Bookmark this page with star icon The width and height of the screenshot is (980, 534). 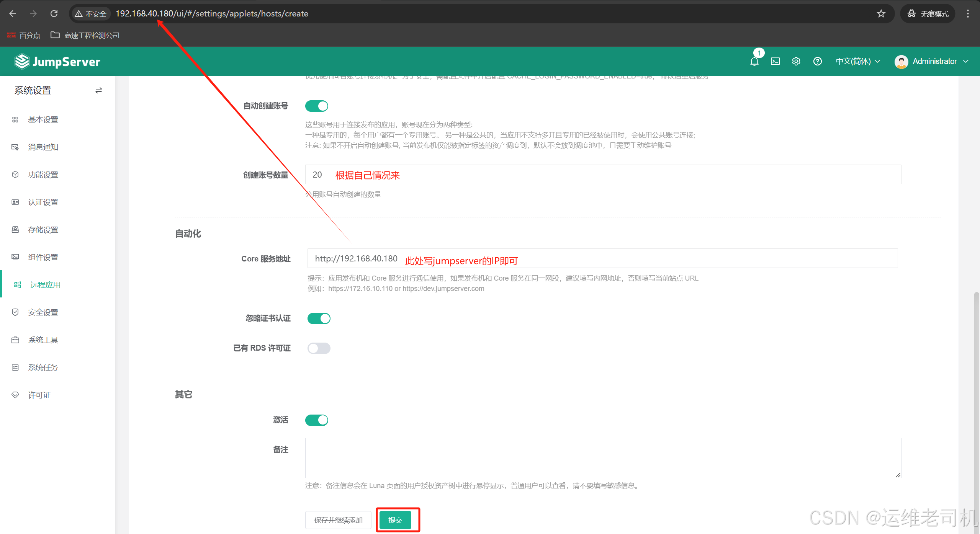pos(881,14)
